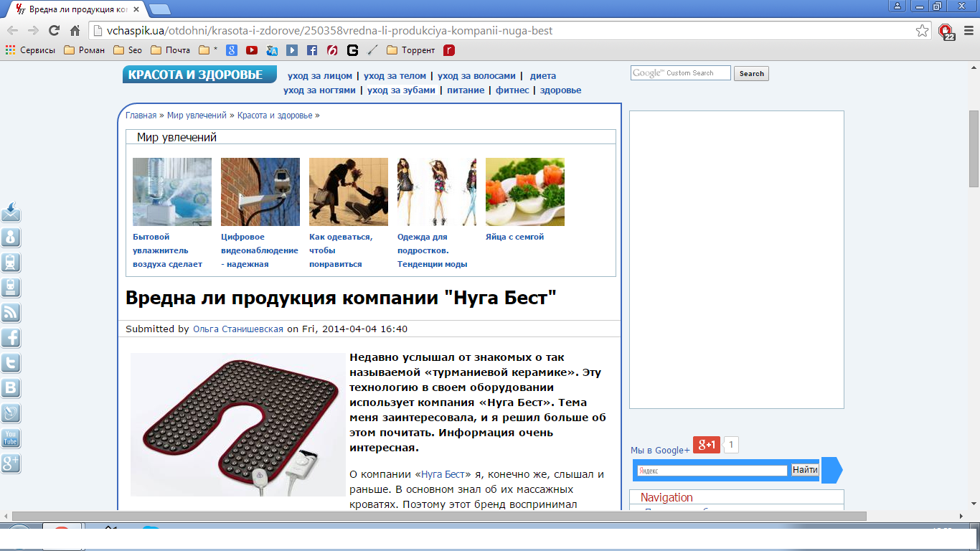Click the red g+1 button
This screenshot has width=980, height=551.
(x=706, y=444)
